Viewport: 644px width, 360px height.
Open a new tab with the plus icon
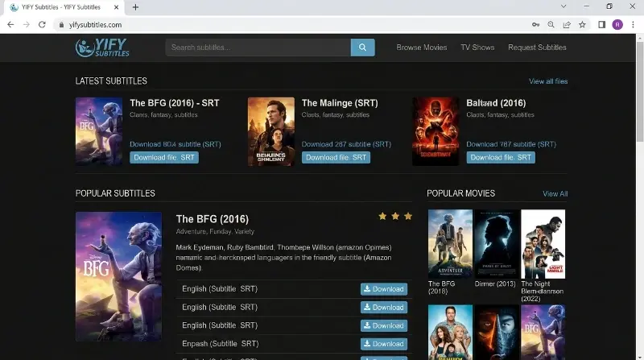coord(135,7)
